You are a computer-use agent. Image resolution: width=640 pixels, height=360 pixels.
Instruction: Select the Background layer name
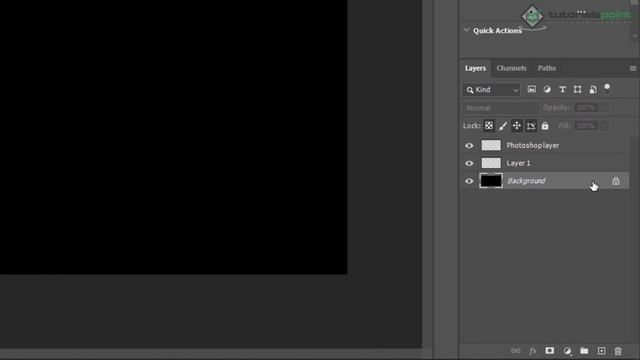click(x=526, y=181)
